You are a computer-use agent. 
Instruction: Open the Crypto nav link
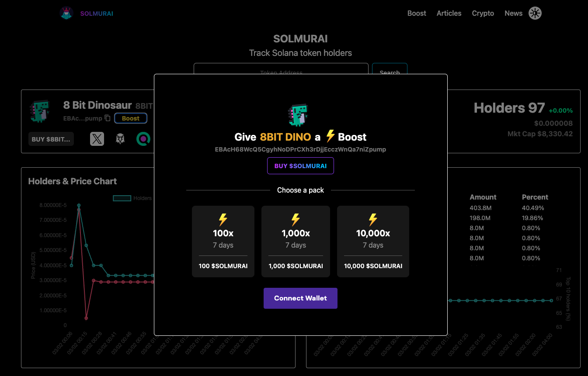click(483, 14)
